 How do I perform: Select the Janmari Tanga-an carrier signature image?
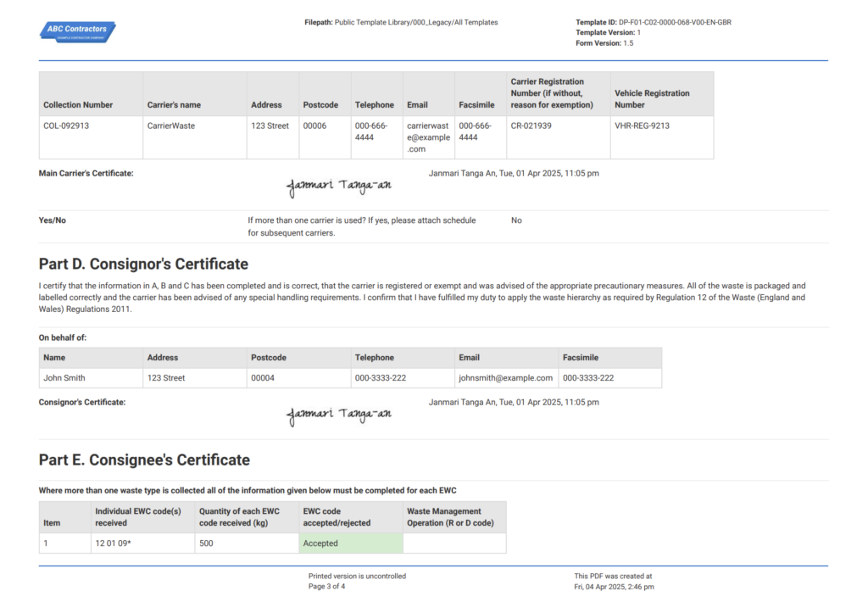(x=338, y=187)
